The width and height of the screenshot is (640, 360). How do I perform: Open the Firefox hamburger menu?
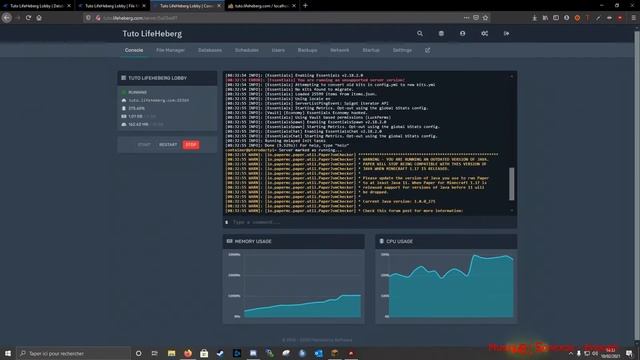[633, 18]
